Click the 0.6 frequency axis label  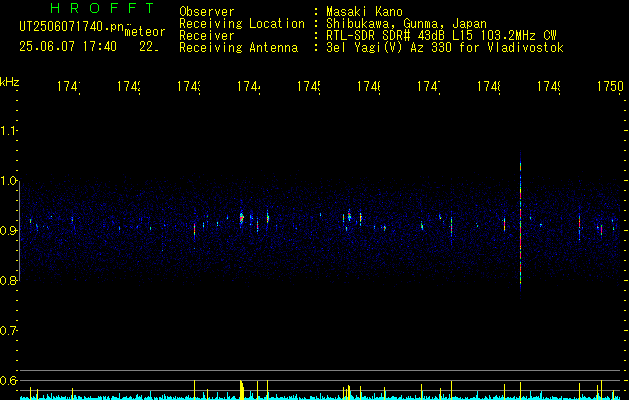tap(9, 380)
